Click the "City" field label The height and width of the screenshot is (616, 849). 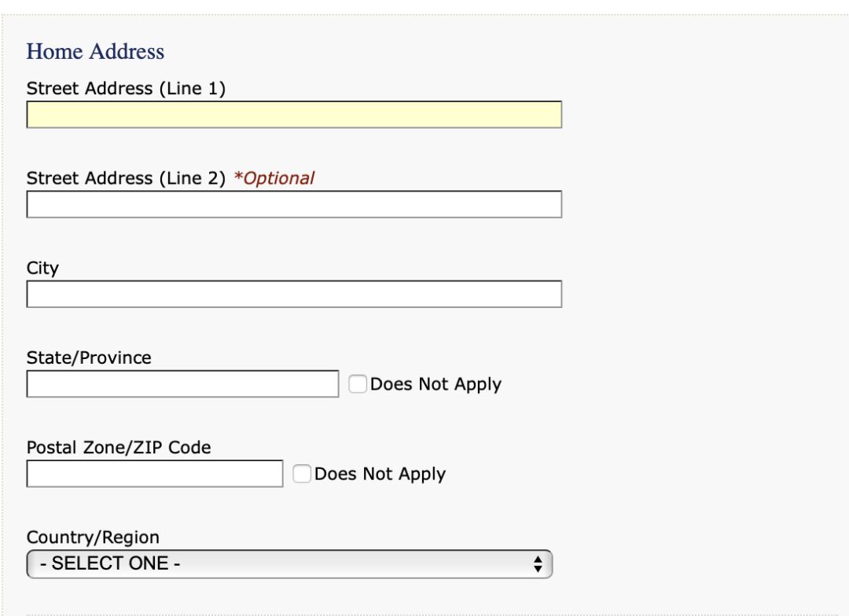tap(42, 269)
